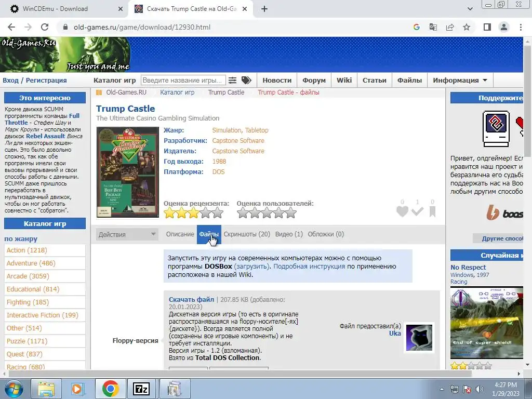
Task: Click the Скачать файл link
Action: 191,300
